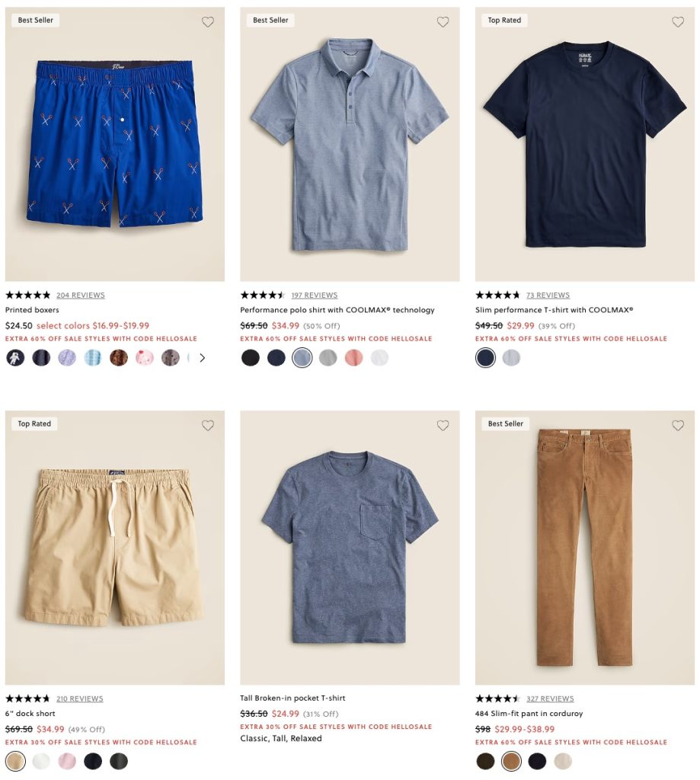The height and width of the screenshot is (780, 700).
Task: View 327 Reviews for corduroy pant
Action: (550, 698)
